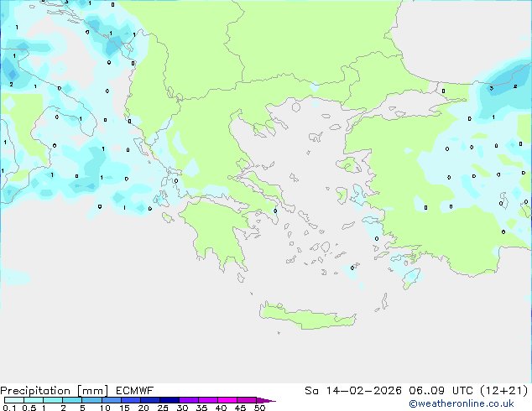This screenshot has width=532, height=411.
Task: Select the date text 'Sa 14-02-2026'
Action: [353, 391]
